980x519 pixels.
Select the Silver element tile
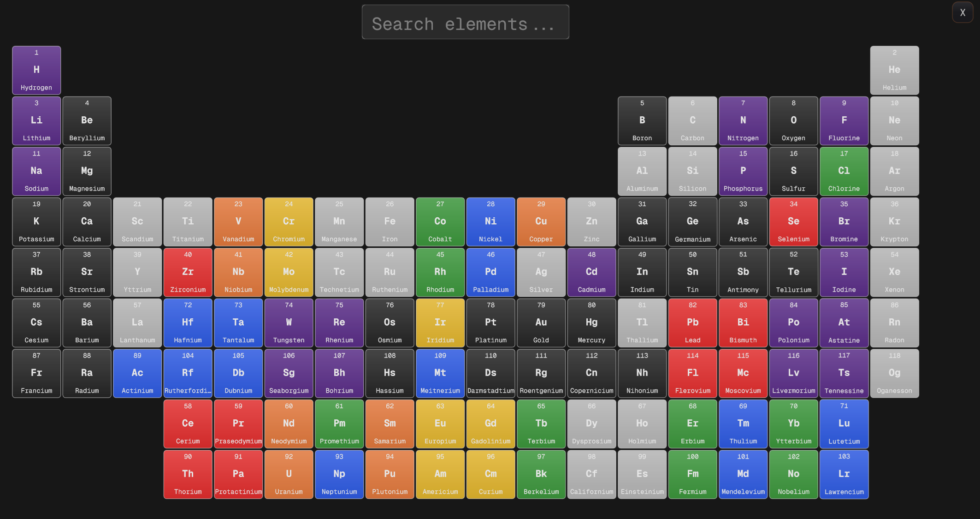click(541, 272)
